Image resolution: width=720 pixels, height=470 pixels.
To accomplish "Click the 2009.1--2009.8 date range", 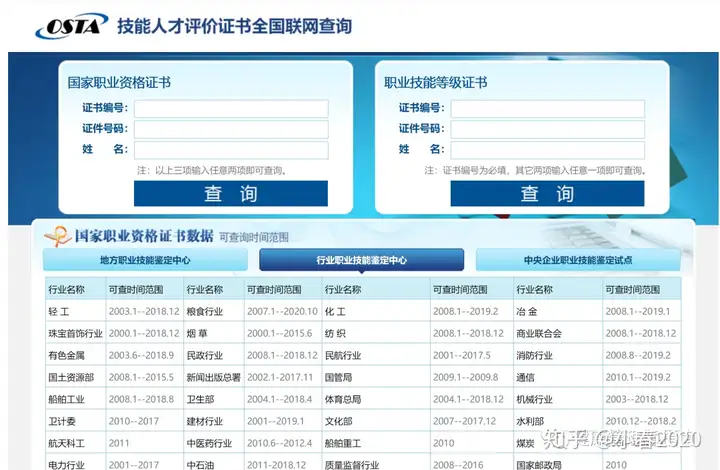I will click(x=465, y=378).
